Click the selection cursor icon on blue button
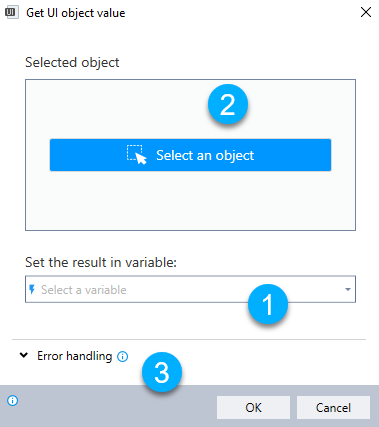The width and height of the screenshot is (379, 427). pyautogui.click(x=137, y=155)
